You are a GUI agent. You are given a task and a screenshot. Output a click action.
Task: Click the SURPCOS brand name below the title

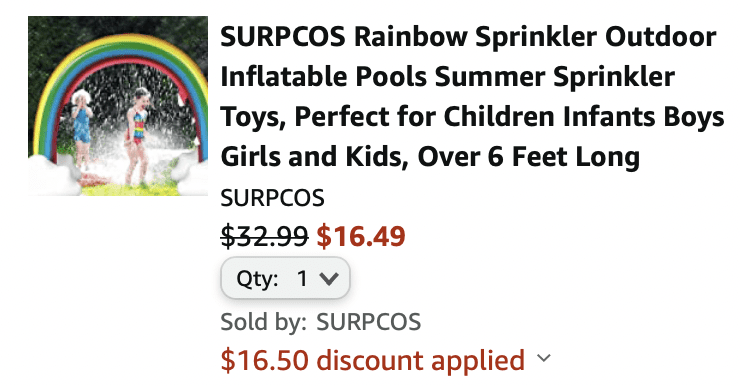[x=272, y=198]
